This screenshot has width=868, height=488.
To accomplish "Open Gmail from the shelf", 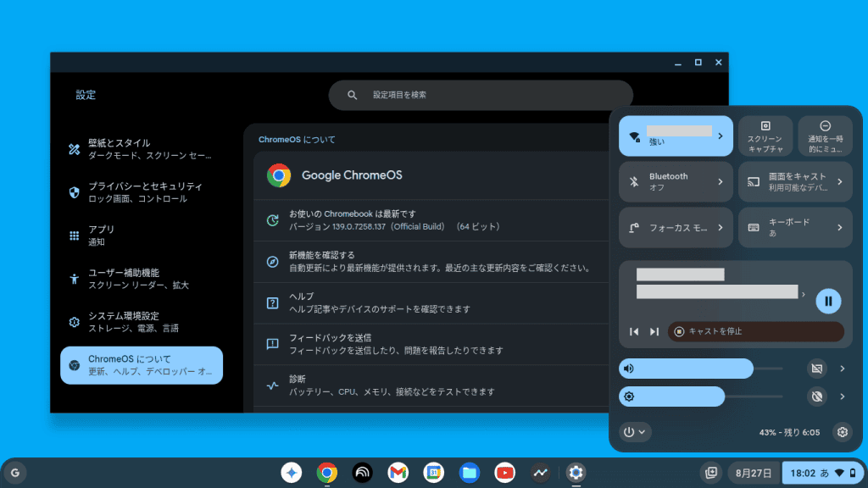I will pos(398,473).
